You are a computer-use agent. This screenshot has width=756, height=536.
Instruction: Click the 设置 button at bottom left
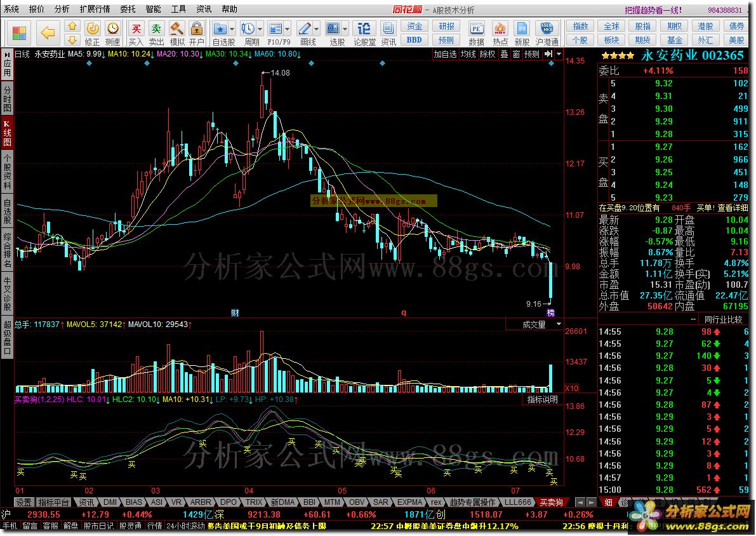tap(23, 502)
